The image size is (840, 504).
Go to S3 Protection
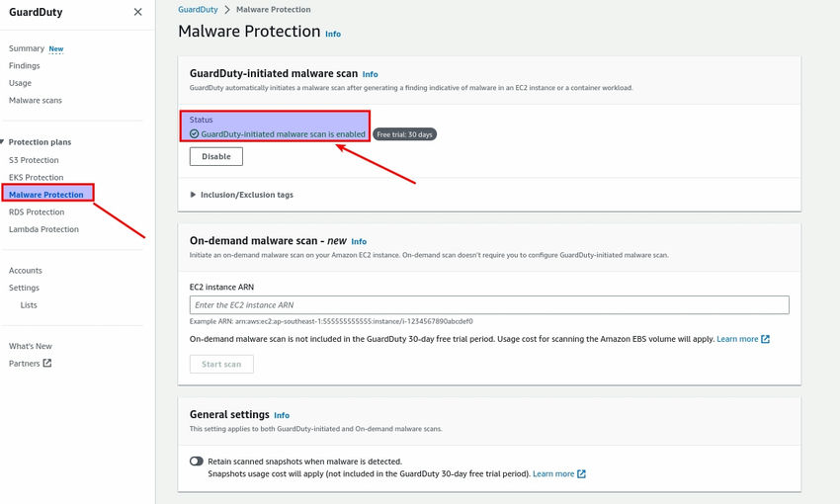click(x=34, y=160)
